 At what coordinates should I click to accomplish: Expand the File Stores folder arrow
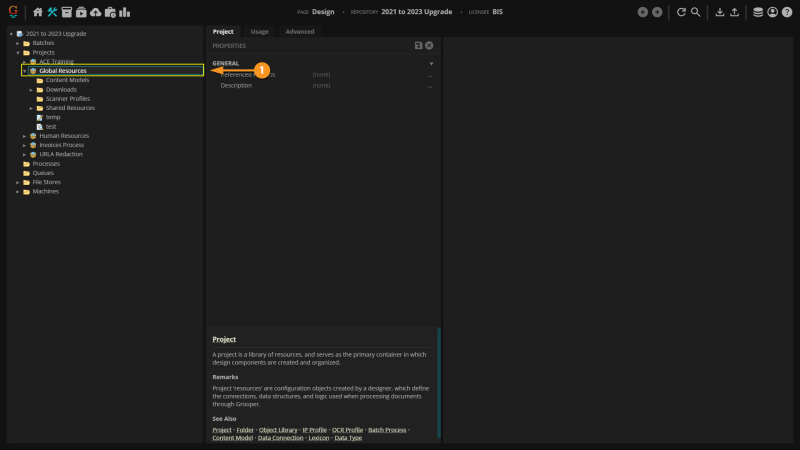pyautogui.click(x=18, y=182)
